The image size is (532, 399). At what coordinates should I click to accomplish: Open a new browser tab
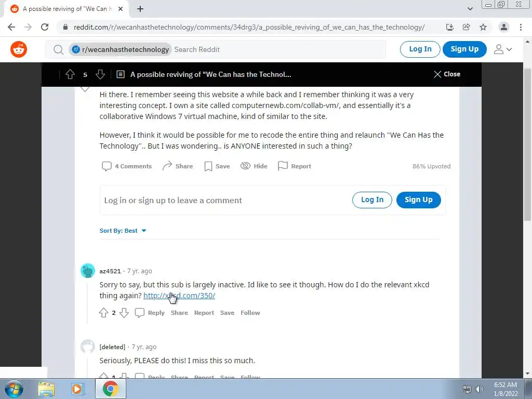pos(140,9)
